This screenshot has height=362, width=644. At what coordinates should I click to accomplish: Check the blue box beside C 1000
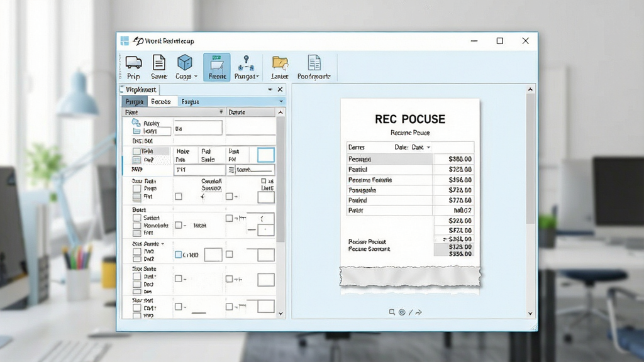[x=178, y=255]
